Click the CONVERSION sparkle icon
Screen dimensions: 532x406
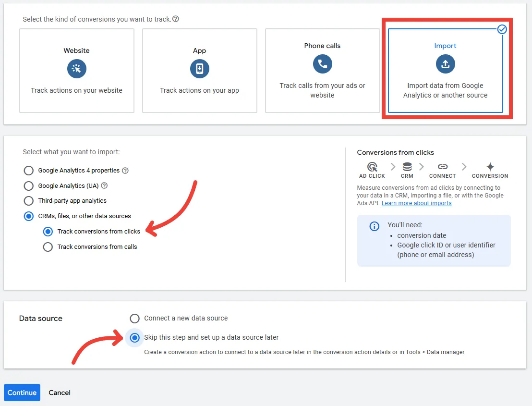490,167
